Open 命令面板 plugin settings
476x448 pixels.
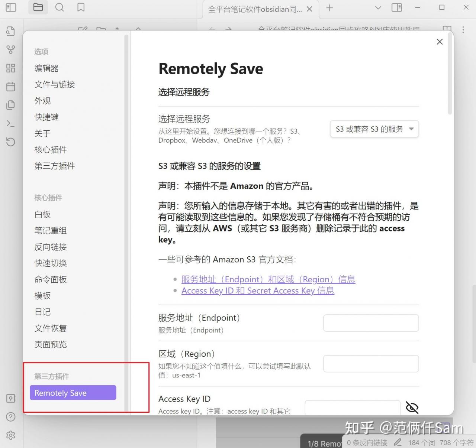tap(51, 279)
